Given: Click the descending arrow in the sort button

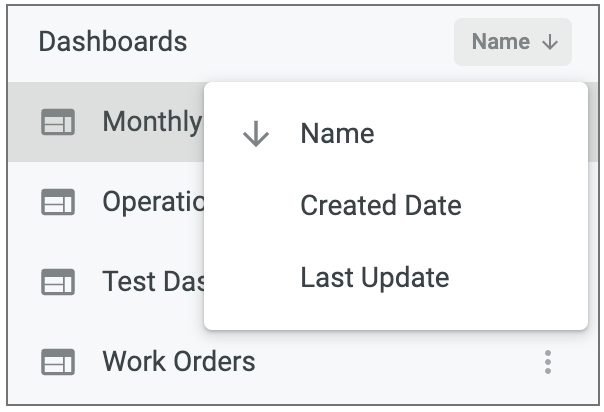Looking at the screenshot, I should pyautogui.click(x=550, y=42).
